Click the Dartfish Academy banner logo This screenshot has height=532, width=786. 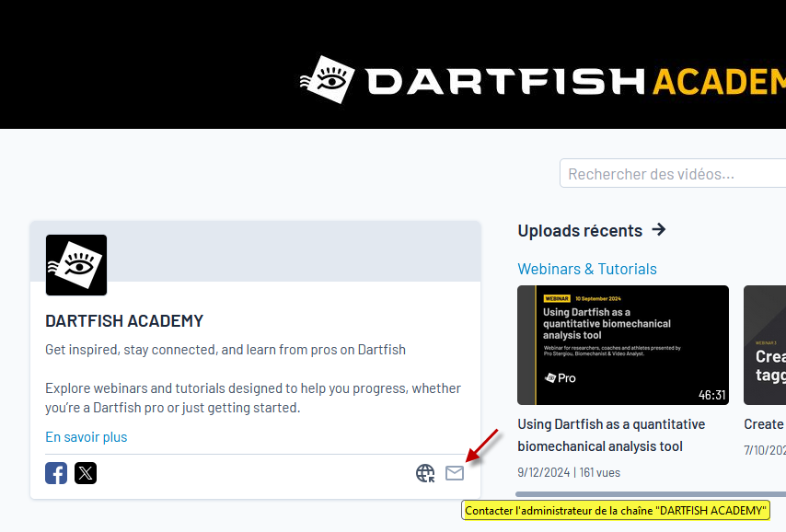[543, 80]
